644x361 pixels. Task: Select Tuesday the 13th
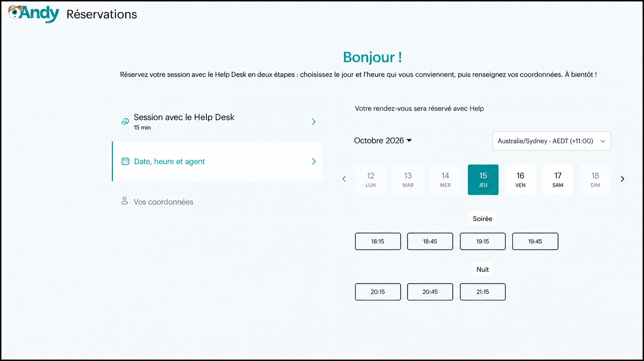(x=408, y=180)
